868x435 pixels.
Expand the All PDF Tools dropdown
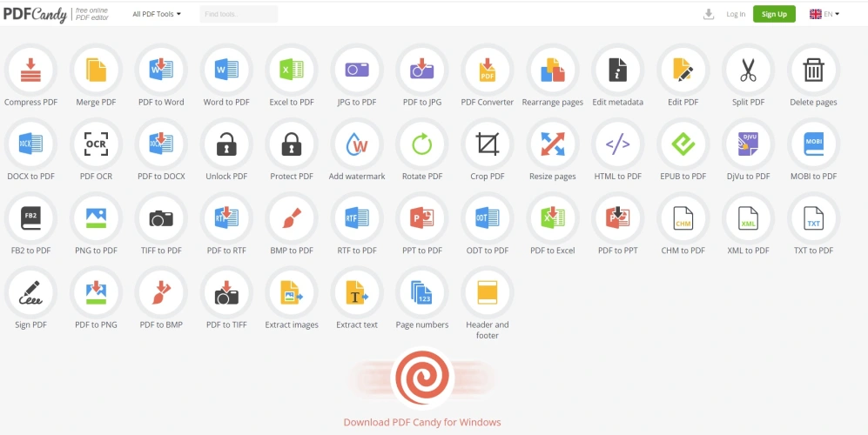click(x=157, y=14)
